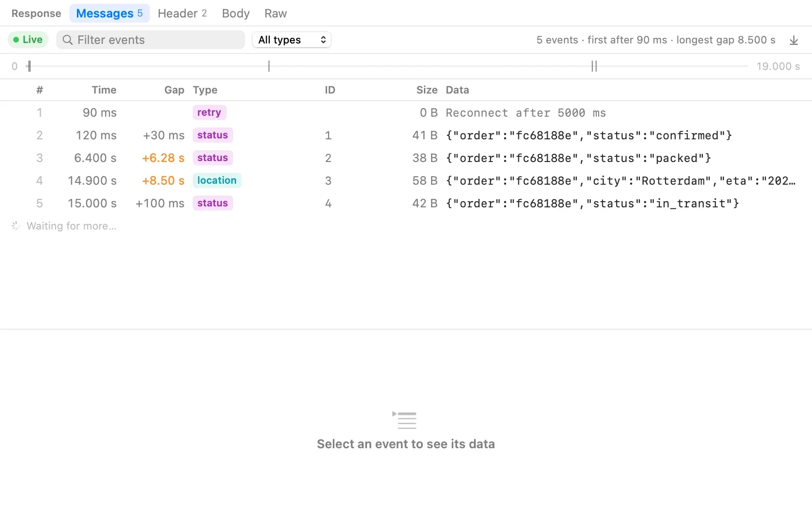Select the packed status event data
The image size is (812, 529).
coord(578,158)
